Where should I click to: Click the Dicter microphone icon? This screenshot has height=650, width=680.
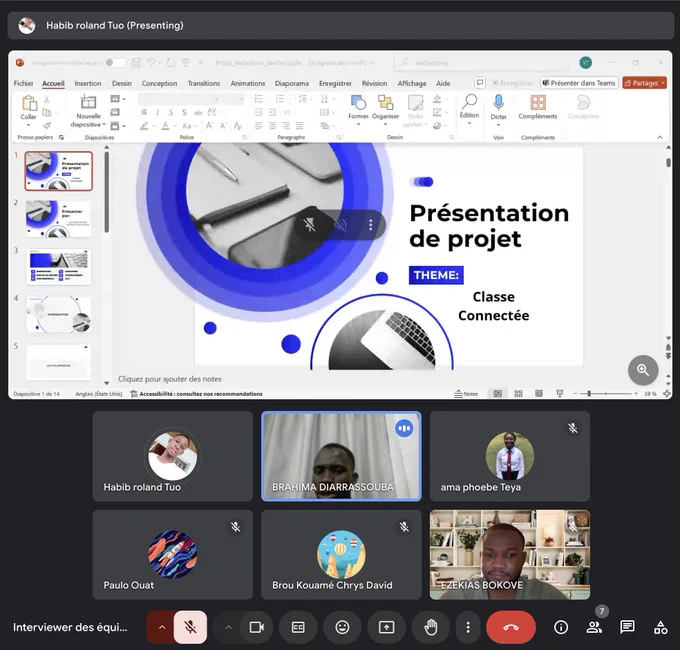click(499, 103)
